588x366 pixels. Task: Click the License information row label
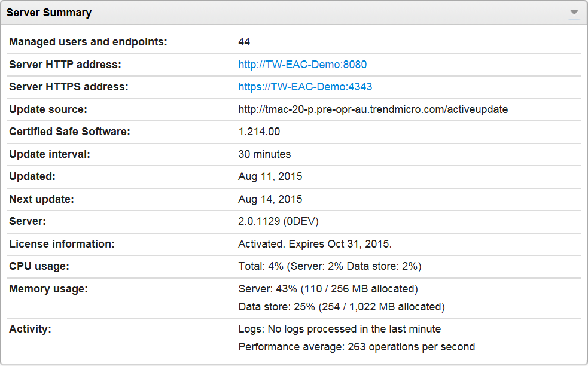coord(62,244)
